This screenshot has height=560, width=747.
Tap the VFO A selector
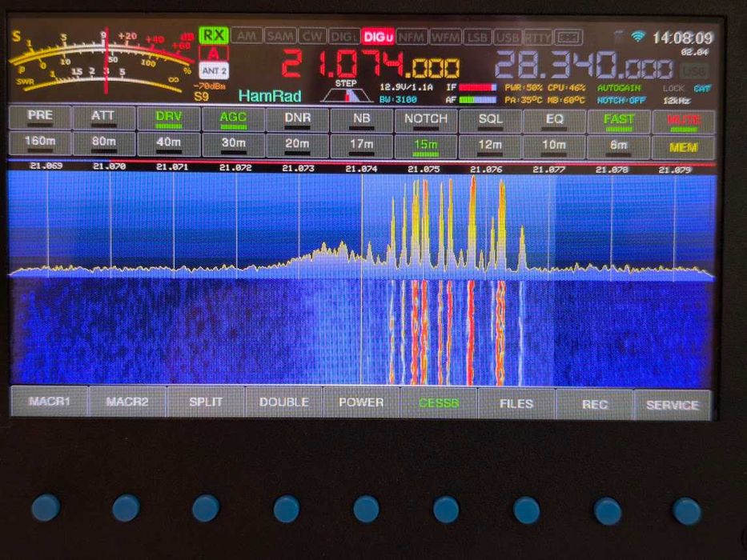point(214,54)
